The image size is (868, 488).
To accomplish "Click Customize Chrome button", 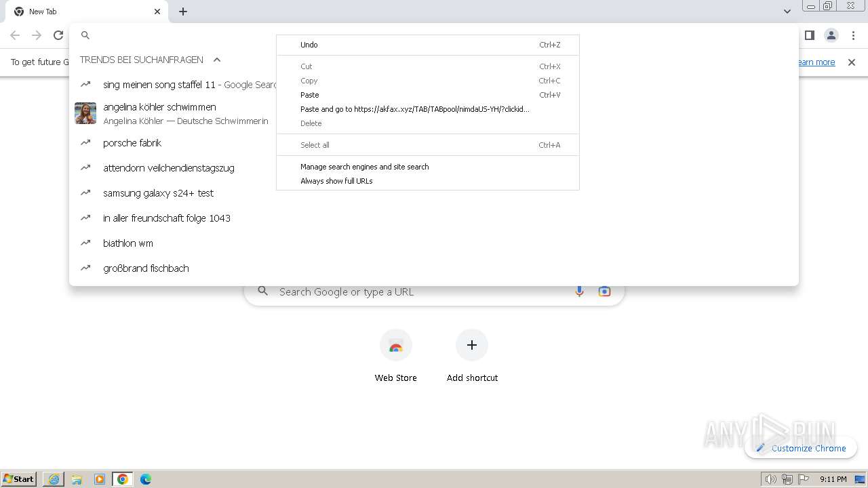I will (x=801, y=448).
